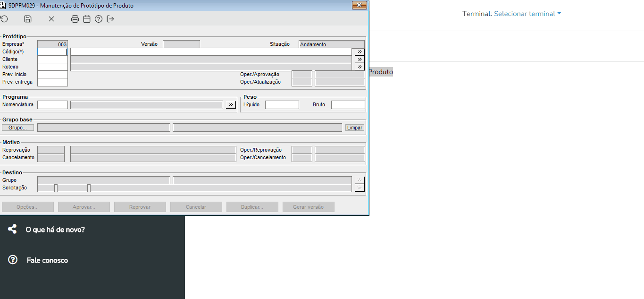Click the 'Aprovar...' button
This screenshot has width=644, height=299.
coord(84,207)
